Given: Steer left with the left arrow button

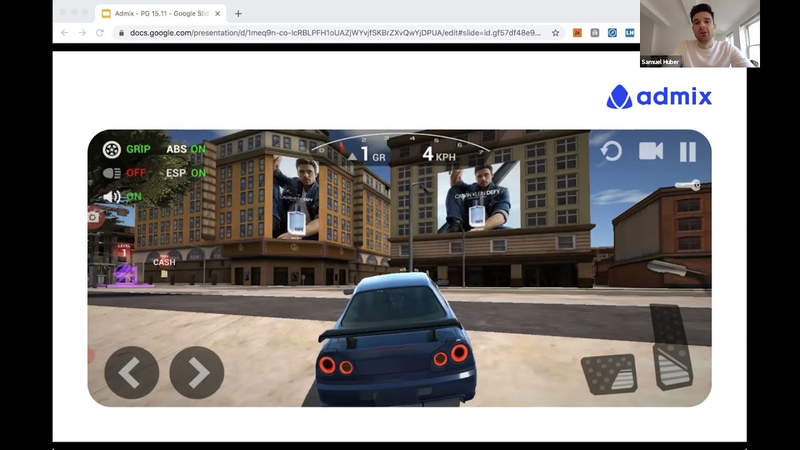Looking at the screenshot, I should (x=132, y=372).
